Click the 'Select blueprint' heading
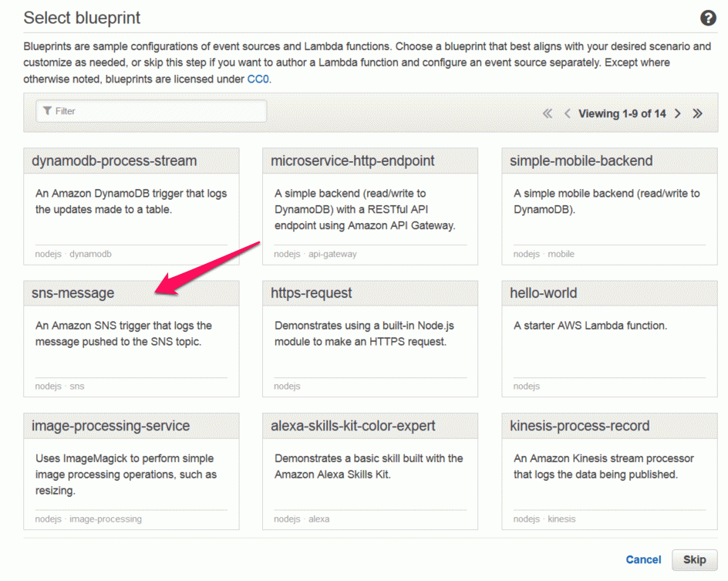Viewport: 728px width, 581px height. click(x=82, y=18)
